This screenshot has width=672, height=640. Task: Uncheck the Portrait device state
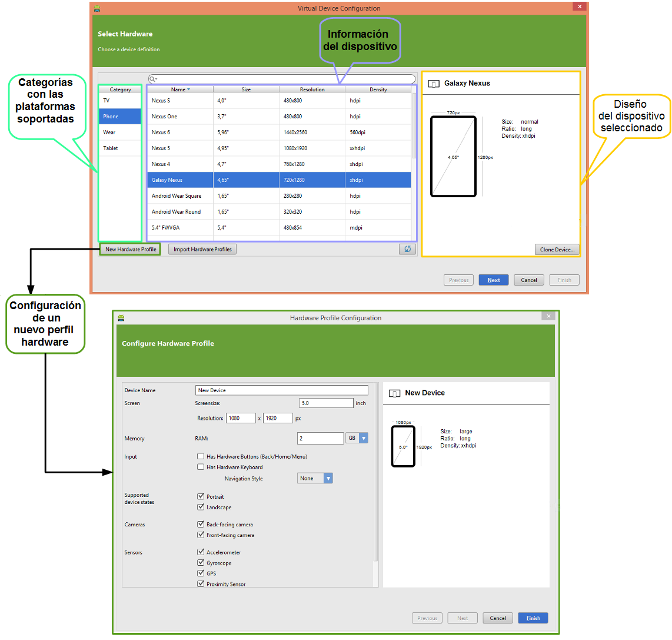coord(201,496)
